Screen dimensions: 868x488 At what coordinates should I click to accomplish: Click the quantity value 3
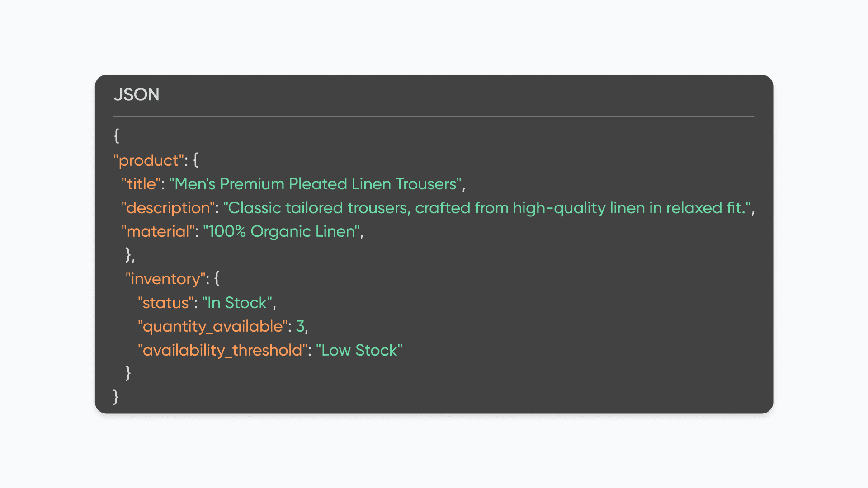[x=300, y=326]
